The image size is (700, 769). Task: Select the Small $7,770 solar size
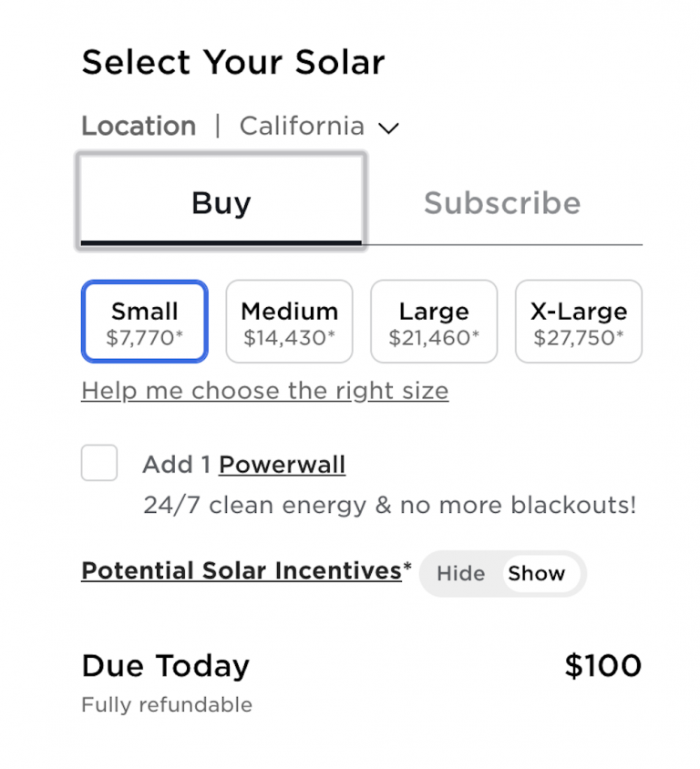(145, 322)
